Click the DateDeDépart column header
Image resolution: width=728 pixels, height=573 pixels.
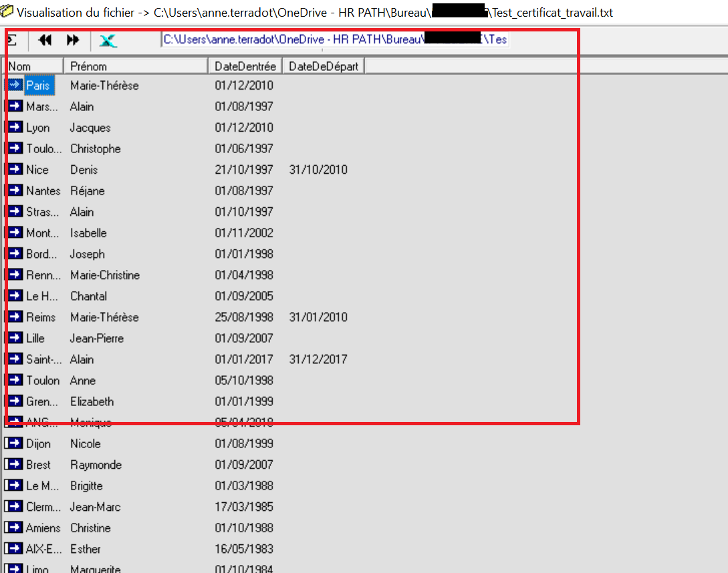(x=324, y=66)
